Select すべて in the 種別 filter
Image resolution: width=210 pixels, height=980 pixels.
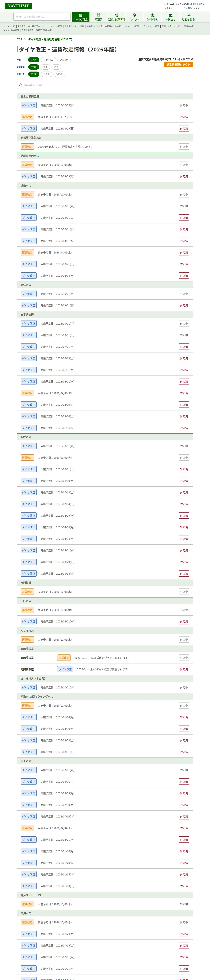(x=34, y=60)
